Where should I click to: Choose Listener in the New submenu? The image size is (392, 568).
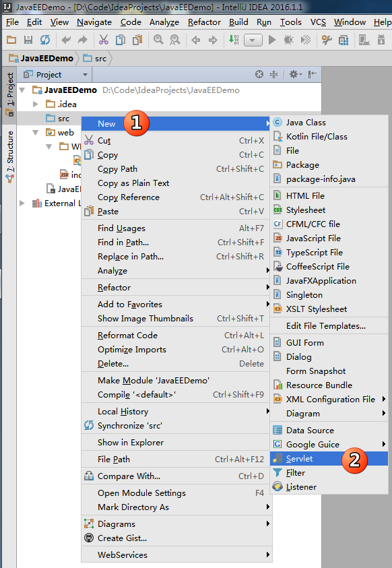click(329, 487)
